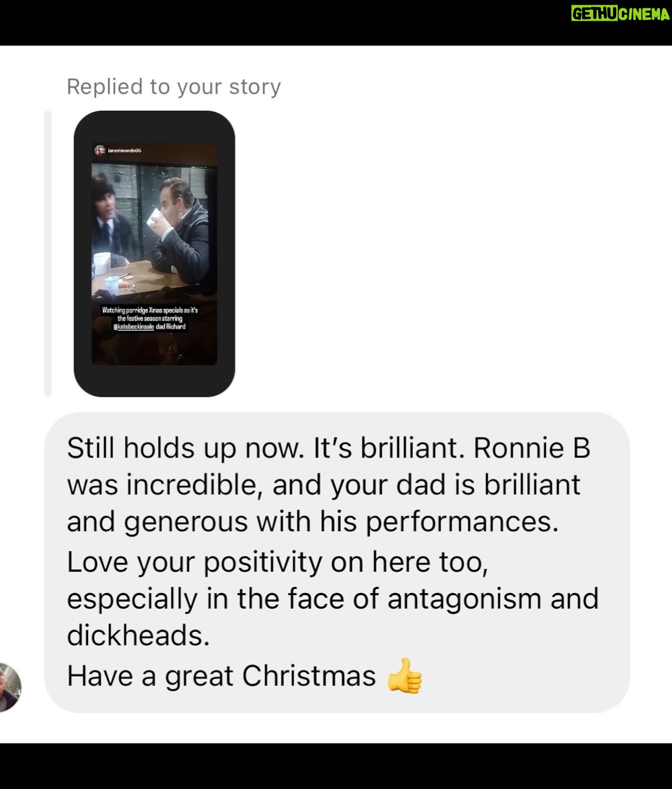The image size is (672, 789).
Task: Open the replied story preview thumbnail
Action: [x=154, y=254]
